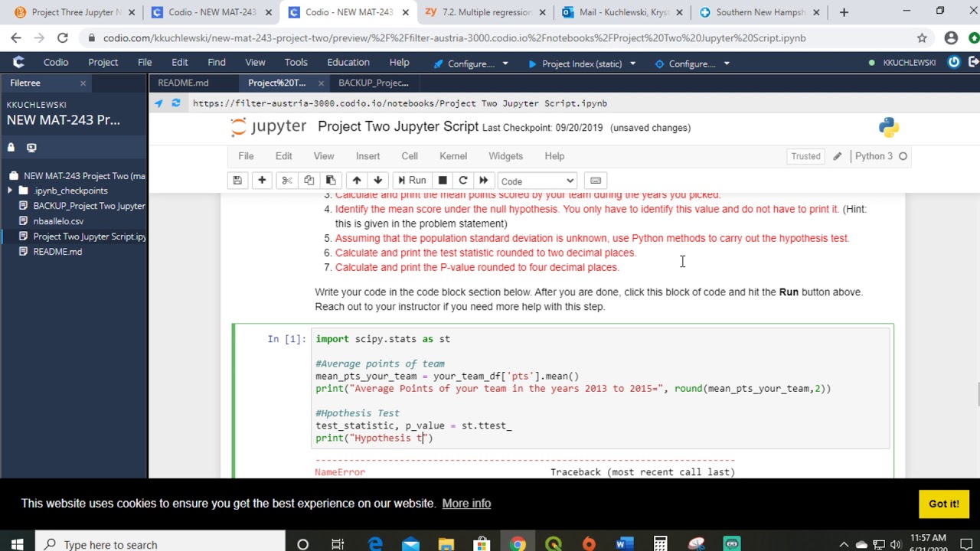The width and height of the screenshot is (980, 551).
Task: Click the Chrome address bar URL
Action: tap(454, 37)
